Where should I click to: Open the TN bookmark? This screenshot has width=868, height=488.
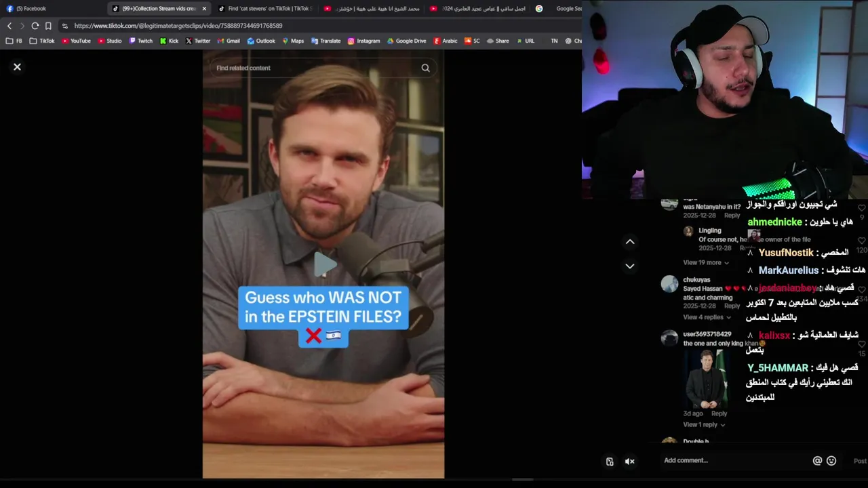point(554,41)
